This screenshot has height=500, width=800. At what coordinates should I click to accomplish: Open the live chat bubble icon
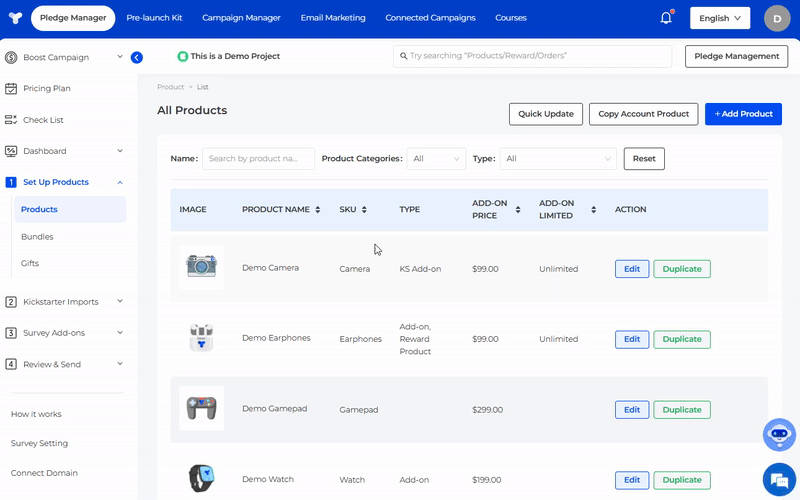[x=777, y=478]
